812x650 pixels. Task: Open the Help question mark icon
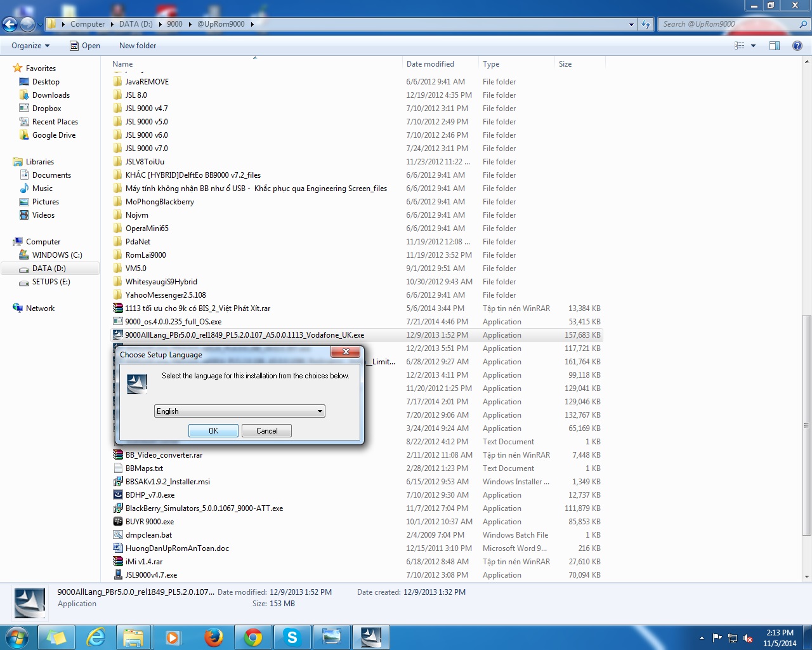pyautogui.click(x=797, y=46)
